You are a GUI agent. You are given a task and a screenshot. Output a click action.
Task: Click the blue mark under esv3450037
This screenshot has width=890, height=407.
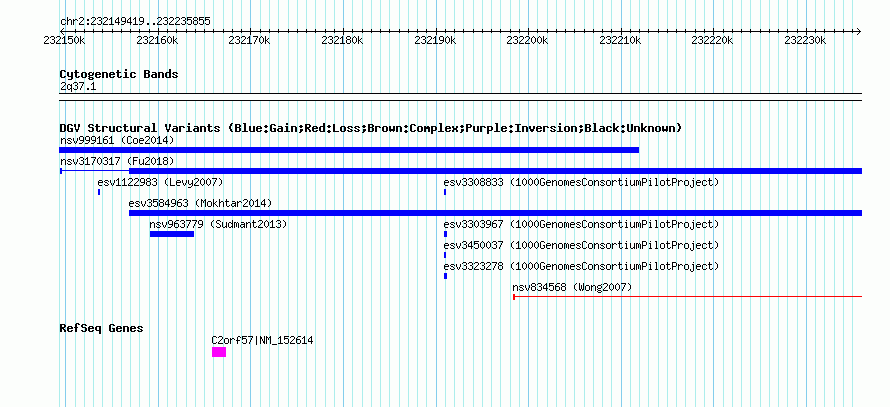tap(445, 255)
